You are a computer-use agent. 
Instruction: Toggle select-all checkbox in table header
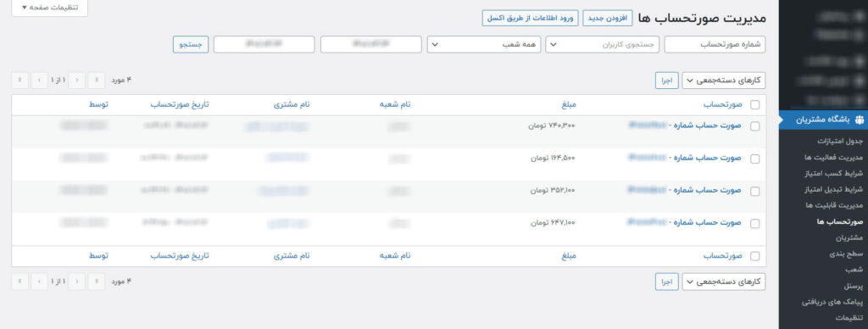754,104
